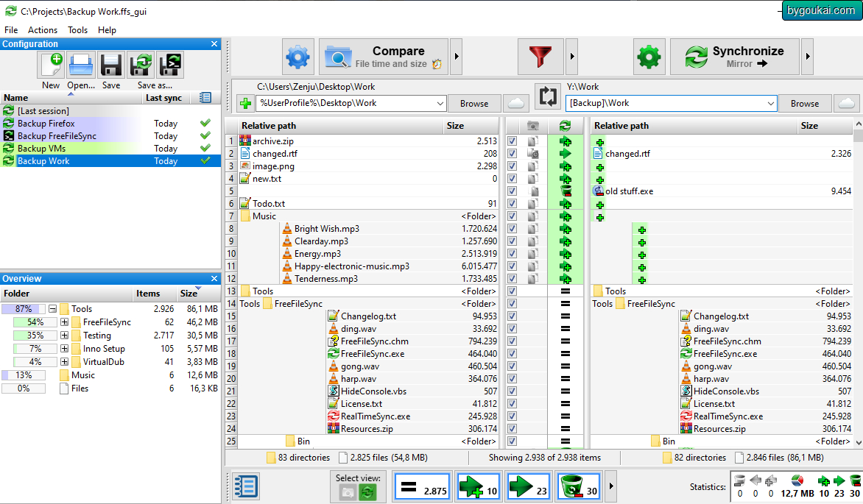Open synchronization settings green gear icon
This screenshot has height=504, width=863.
click(x=649, y=56)
